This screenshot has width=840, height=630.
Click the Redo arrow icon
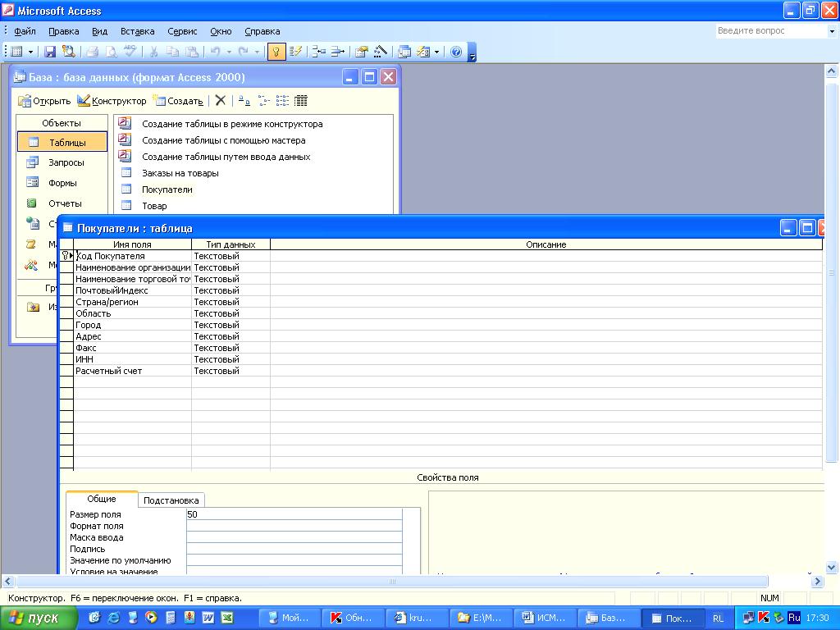(243, 52)
